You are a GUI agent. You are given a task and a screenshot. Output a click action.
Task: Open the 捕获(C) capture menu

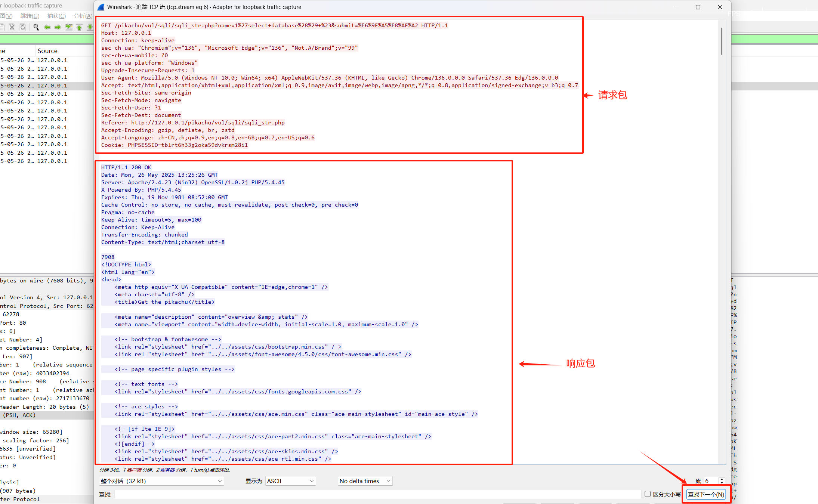tap(56, 16)
